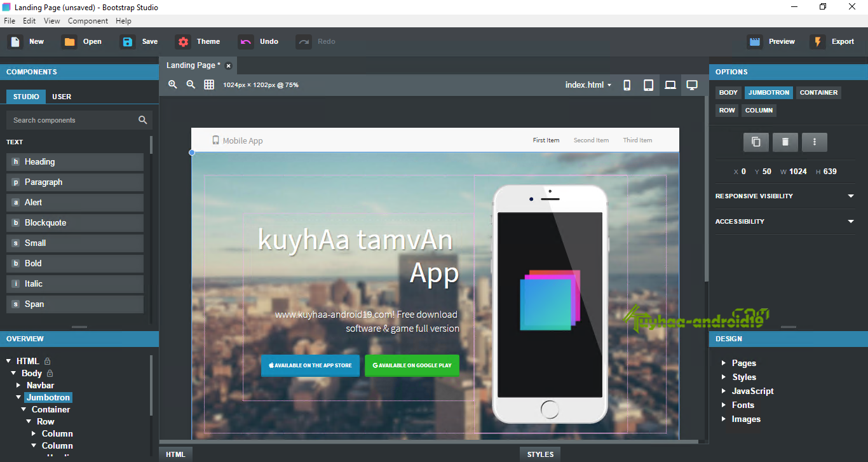Screen dimensions: 868x462
Task: Open the STYLES bottom panel
Action: pyautogui.click(x=540, y=454)
